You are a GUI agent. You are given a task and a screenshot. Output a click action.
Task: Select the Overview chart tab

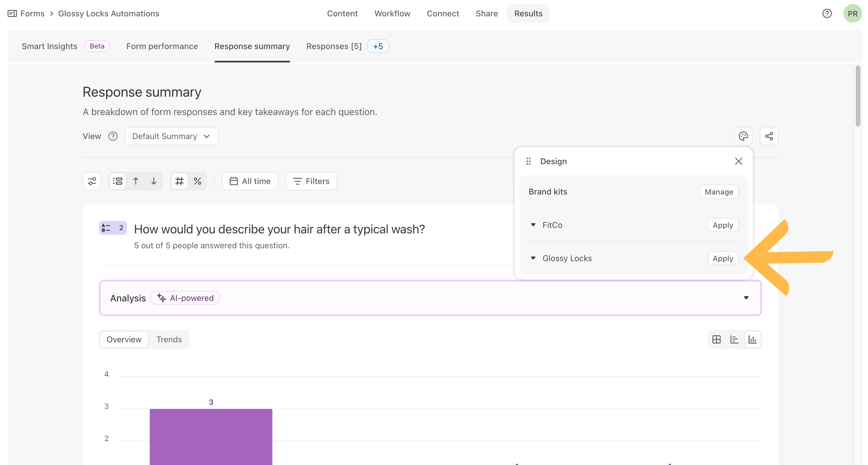124,339
